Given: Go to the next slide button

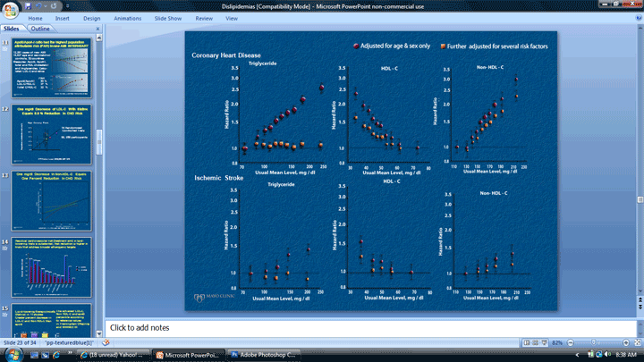Looking at the screenshot, I should 640,307.
